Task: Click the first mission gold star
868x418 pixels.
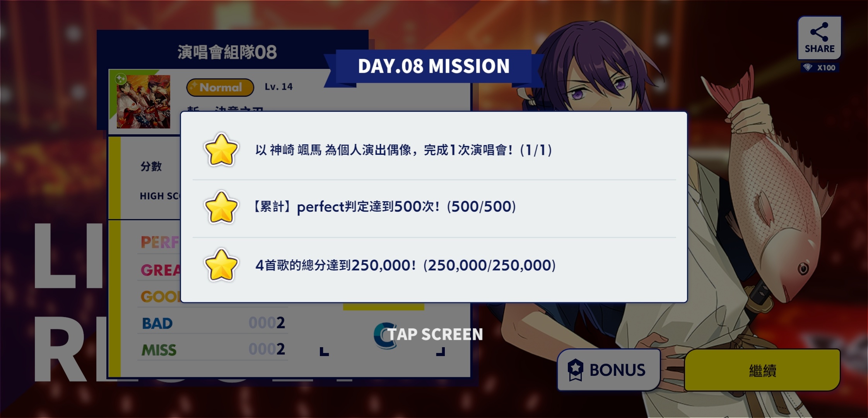Action: (x=221, y=150)
